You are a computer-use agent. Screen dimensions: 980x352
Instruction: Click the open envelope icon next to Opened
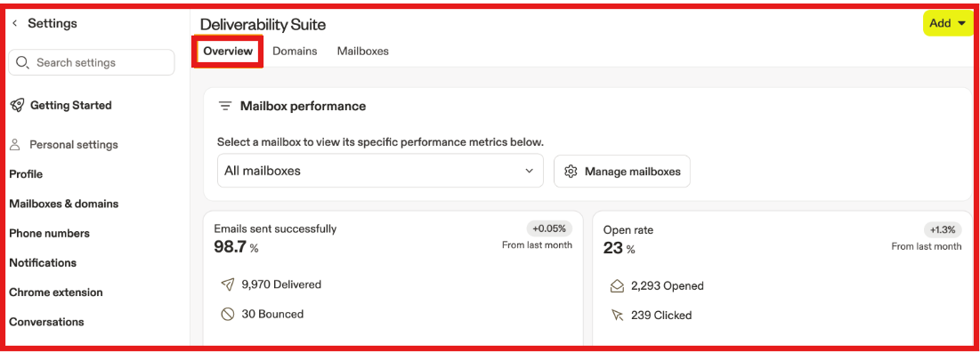(617, 286)
